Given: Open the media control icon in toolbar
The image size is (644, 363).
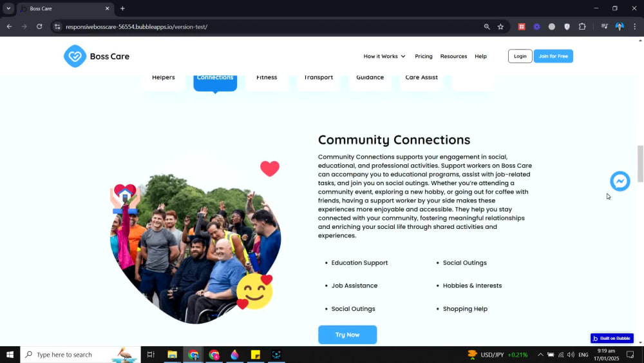Looking at the screenshot, I should [604, 26].
